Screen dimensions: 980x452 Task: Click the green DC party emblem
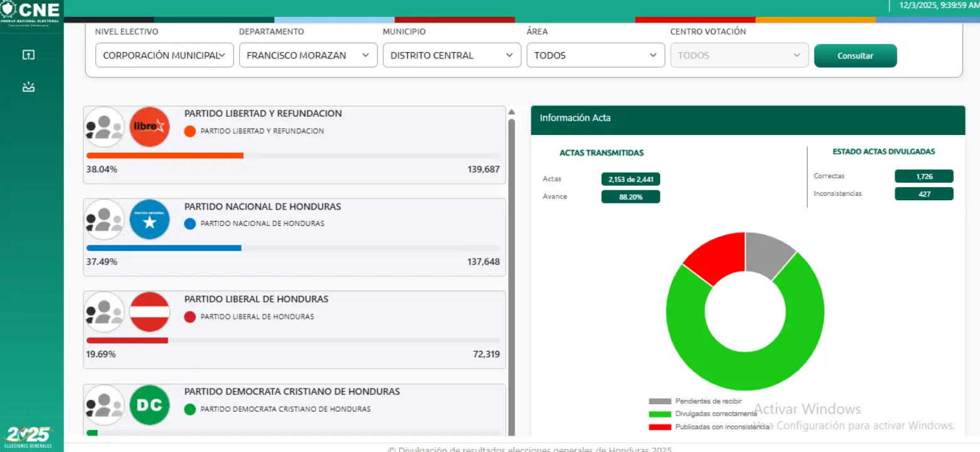click(x=149, y=405)
